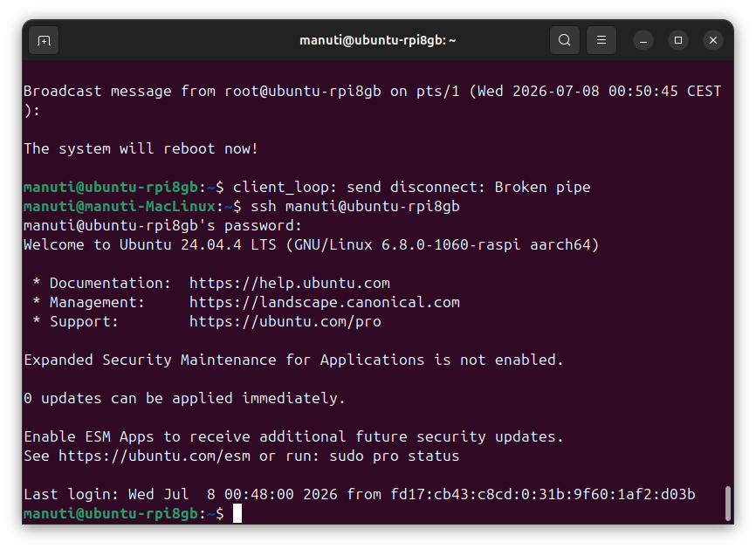The height and width of the screenshot is (549, 756).
Task: Click the terminal vertical scrollbar
Action: pos(728,504)
